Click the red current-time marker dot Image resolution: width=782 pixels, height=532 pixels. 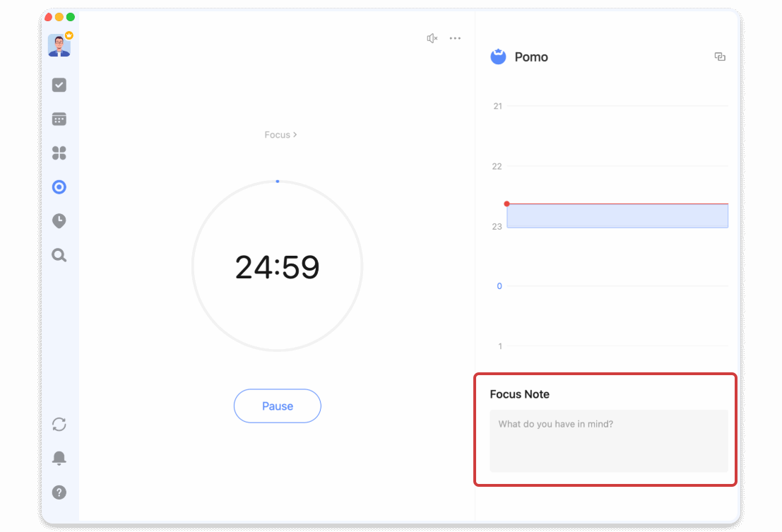[x=506, y=204]
